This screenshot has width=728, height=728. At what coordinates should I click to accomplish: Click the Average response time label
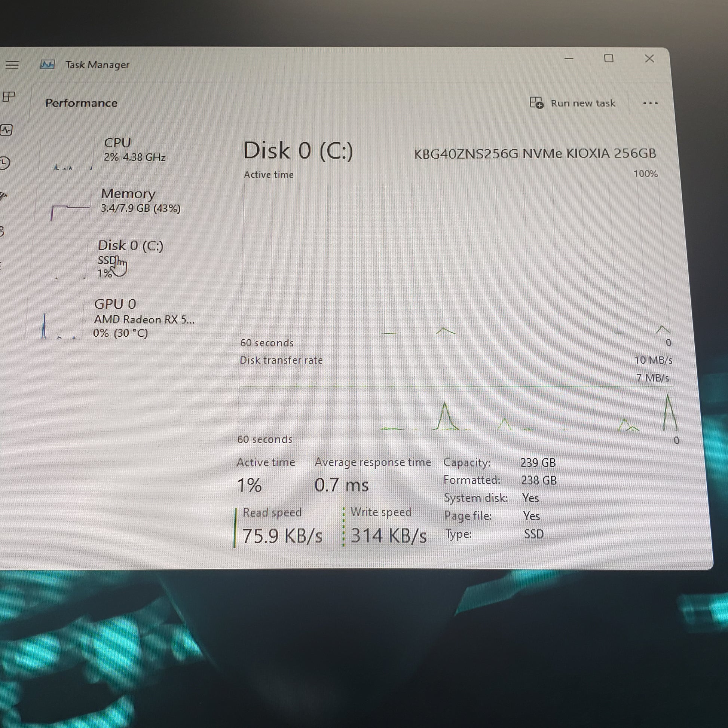373,462
